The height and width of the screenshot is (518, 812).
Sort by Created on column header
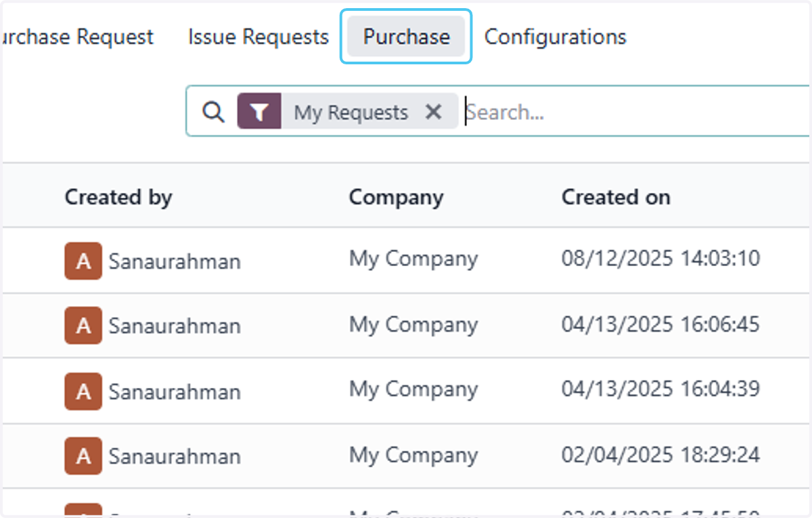point(616,197)
